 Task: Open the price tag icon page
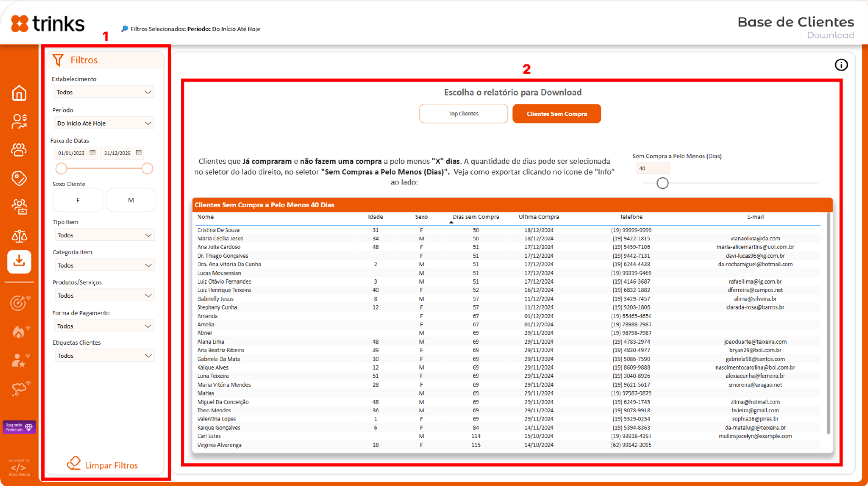tap(19, 178)
